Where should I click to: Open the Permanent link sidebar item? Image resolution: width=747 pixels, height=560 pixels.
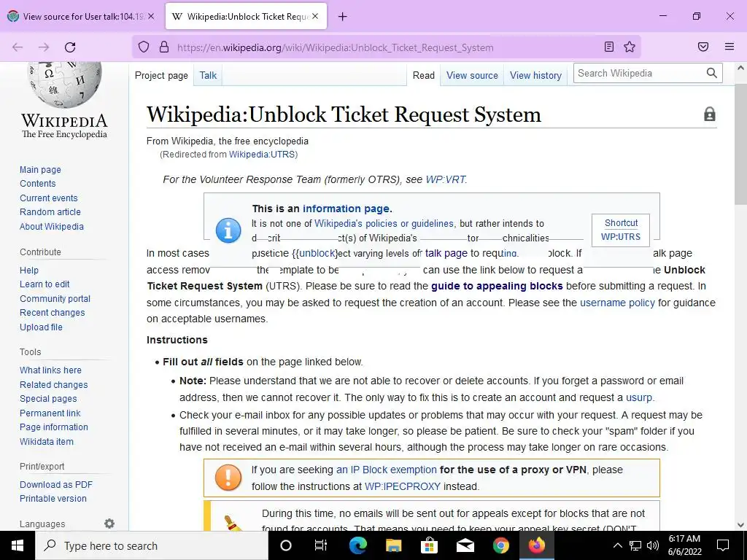click(50, 413)
